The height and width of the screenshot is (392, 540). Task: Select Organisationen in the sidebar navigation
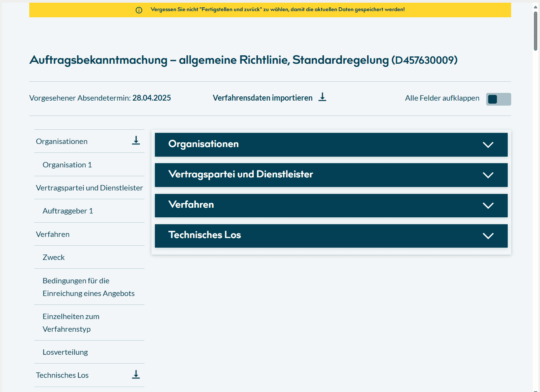click(61, 141)
